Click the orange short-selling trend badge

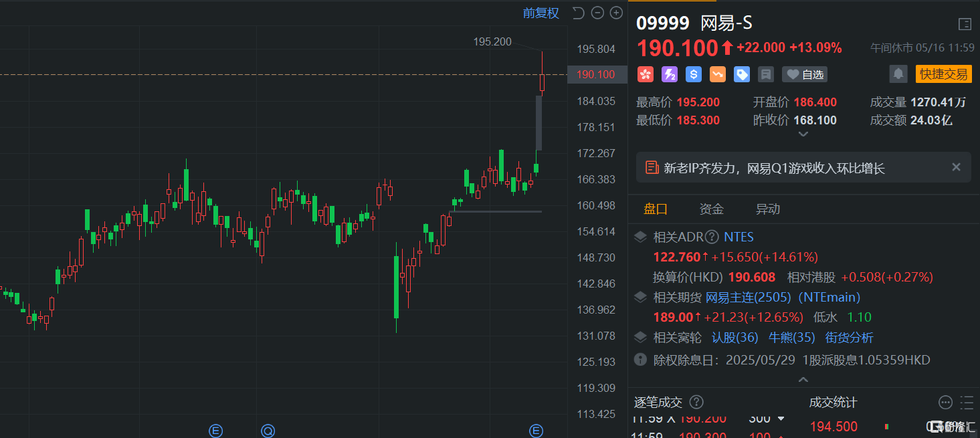718,74
